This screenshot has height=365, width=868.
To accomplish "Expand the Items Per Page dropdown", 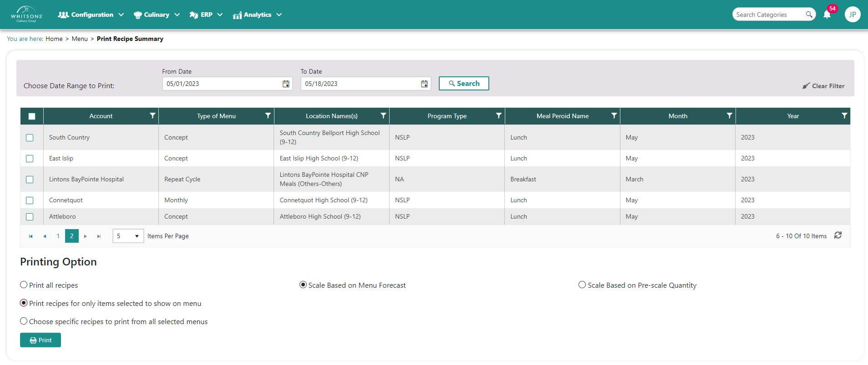I will pos(128,236).
